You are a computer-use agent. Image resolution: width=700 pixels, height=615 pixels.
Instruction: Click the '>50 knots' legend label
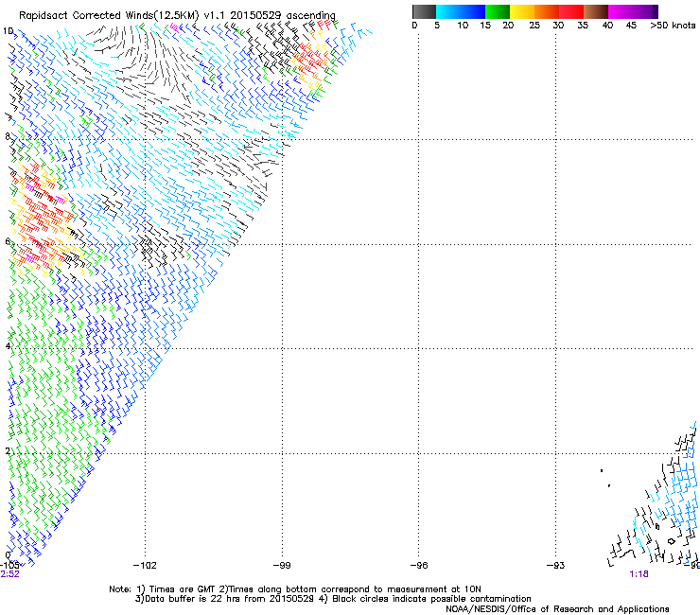[673, 26]
